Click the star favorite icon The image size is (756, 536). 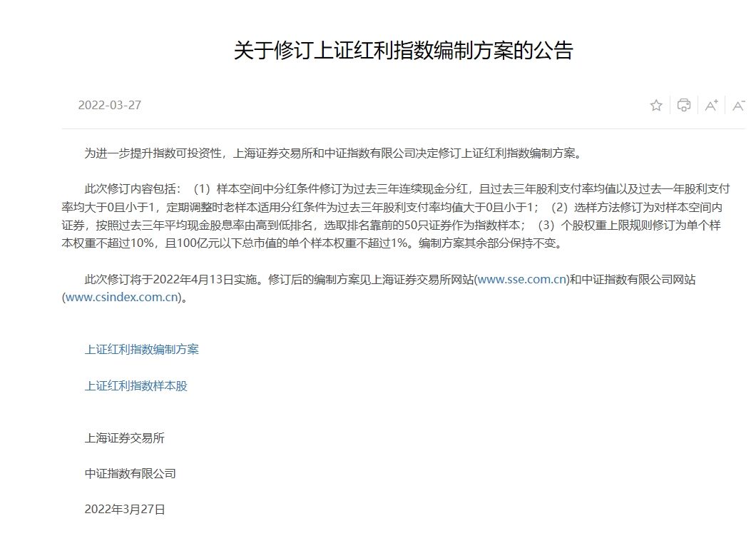(656, 106)
